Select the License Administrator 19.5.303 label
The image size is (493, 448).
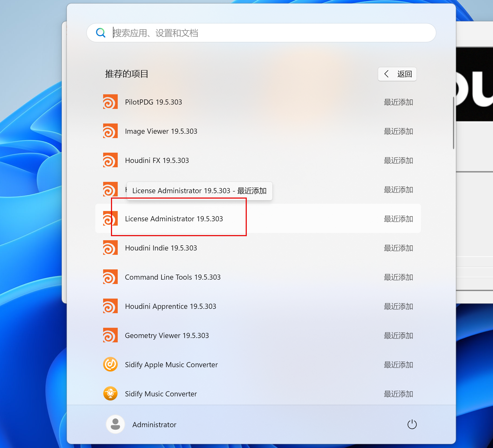[x=174, y=219]
